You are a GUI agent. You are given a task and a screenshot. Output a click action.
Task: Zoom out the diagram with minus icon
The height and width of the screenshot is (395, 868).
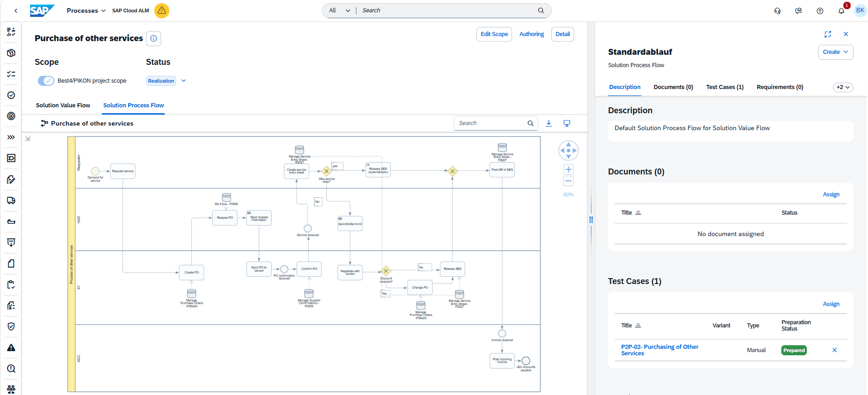(x=568, y=181)
